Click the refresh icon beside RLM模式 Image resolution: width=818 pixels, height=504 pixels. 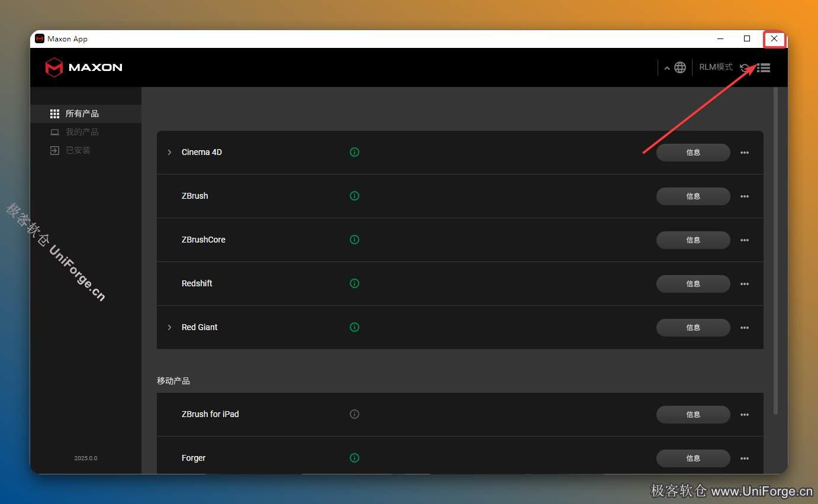tap(745, 67)
